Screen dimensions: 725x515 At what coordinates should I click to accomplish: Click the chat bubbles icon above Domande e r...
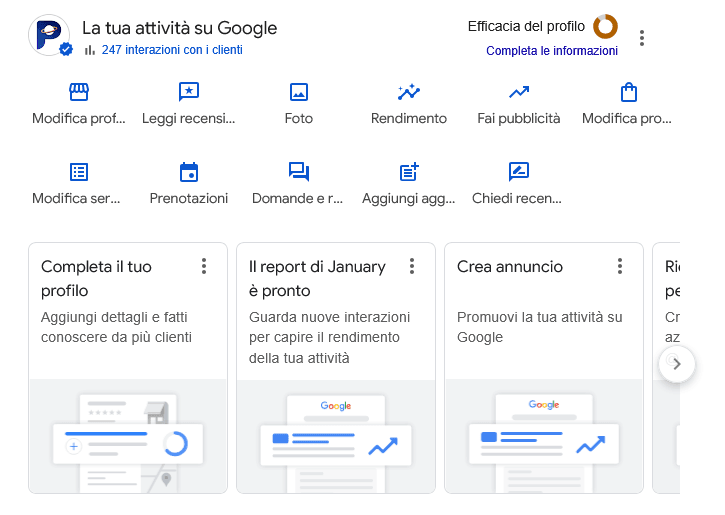(x=299, y=172)
